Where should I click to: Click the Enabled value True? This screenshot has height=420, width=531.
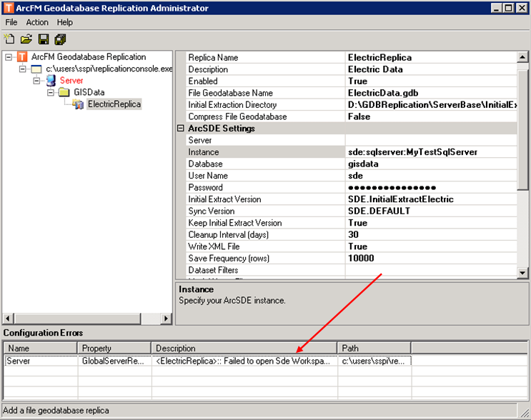431,81
